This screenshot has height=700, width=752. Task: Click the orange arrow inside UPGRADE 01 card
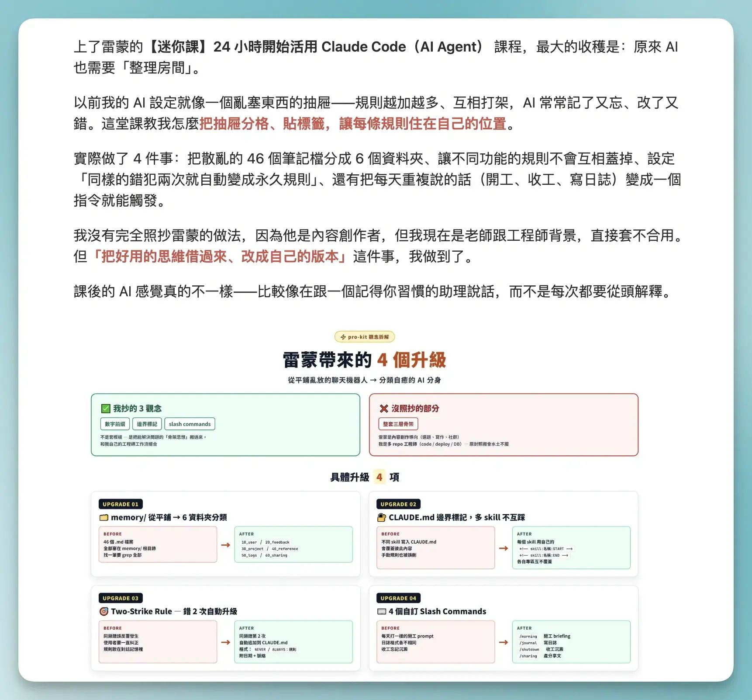click(225, 544)
